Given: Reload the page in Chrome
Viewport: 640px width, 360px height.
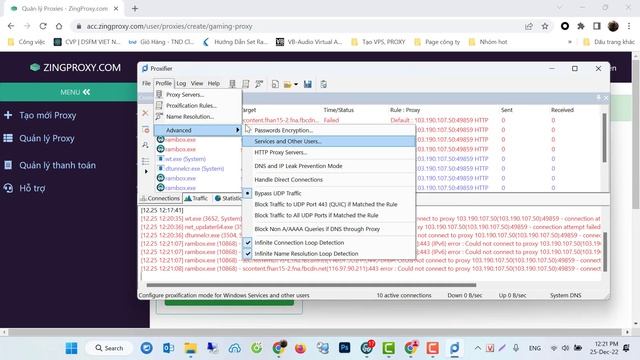Looking at the screenshot, I should point(43,26).
